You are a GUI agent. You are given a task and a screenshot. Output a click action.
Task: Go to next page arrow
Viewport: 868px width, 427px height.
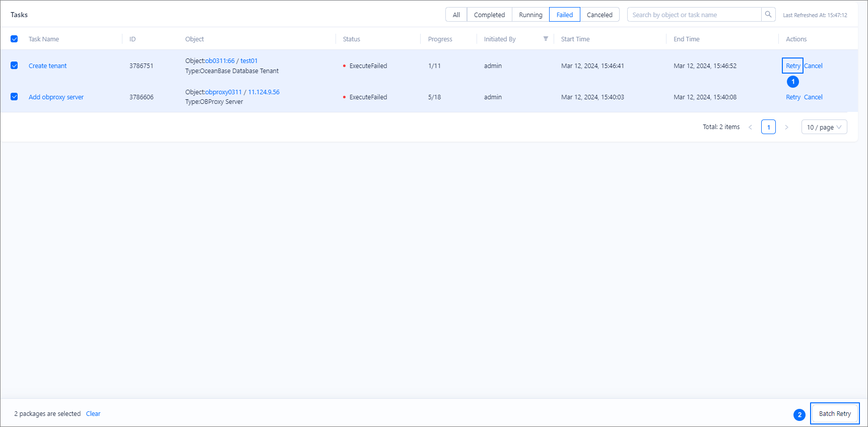(786, 127)
